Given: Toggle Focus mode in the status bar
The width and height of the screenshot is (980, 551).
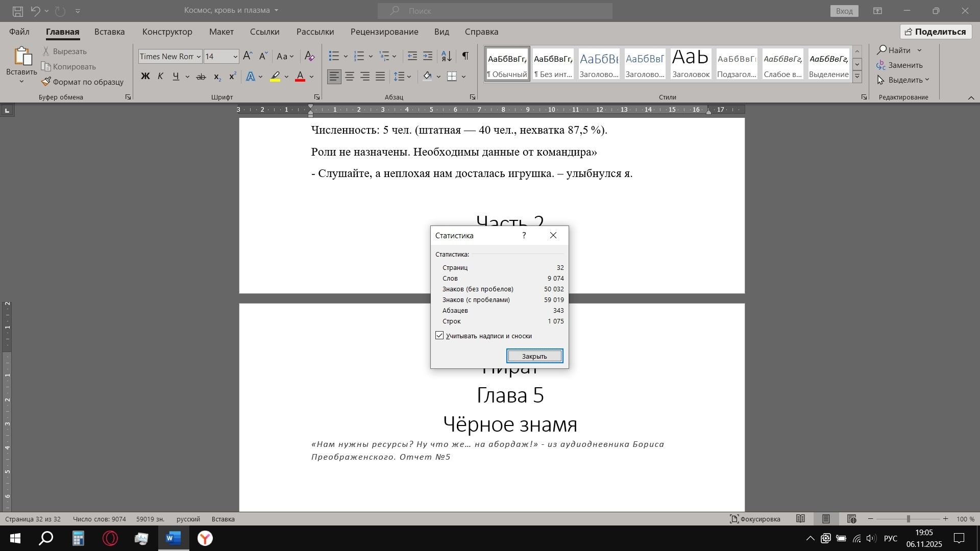Looking at the screenshot, I should click(755, 519).
